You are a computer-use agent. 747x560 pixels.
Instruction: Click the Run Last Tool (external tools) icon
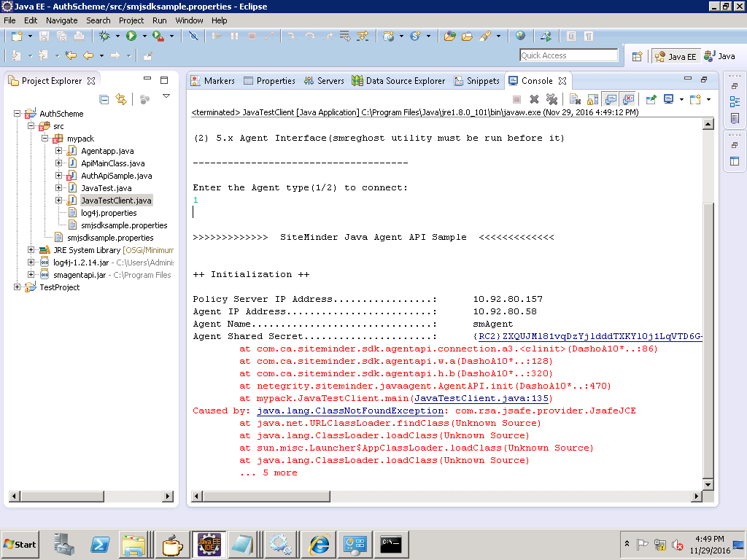158,36
